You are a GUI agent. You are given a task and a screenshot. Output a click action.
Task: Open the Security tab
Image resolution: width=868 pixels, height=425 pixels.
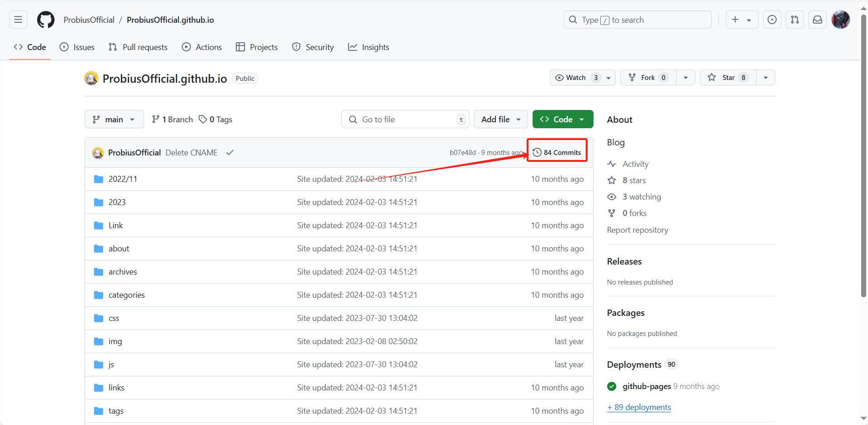313,47
